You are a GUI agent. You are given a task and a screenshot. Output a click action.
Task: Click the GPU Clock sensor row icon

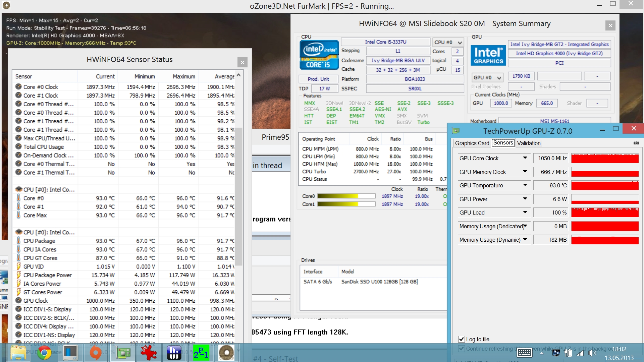point(18,300)
